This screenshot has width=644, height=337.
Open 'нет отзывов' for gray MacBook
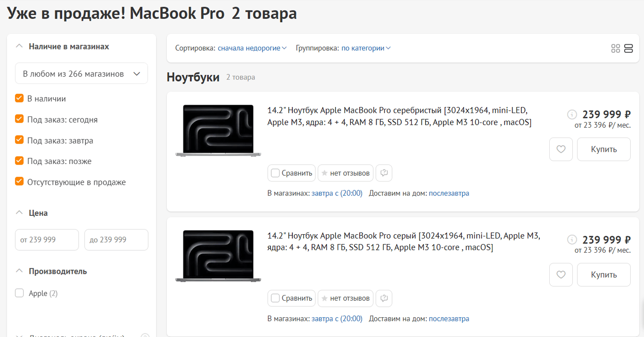pyautogui.click(x=346, y=298)
